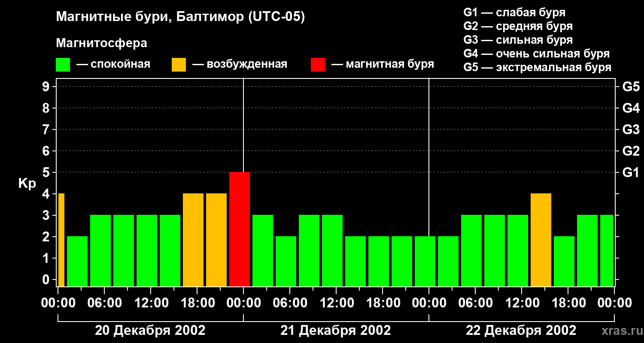
Task: Select the "21 Декабря 2002" date label
Action: pyautogui.click(x=335, y=331)
